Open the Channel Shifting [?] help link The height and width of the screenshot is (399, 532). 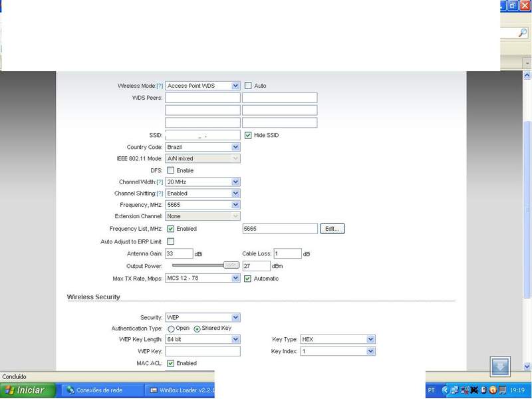pyautogui.click(x=160, y=194)
